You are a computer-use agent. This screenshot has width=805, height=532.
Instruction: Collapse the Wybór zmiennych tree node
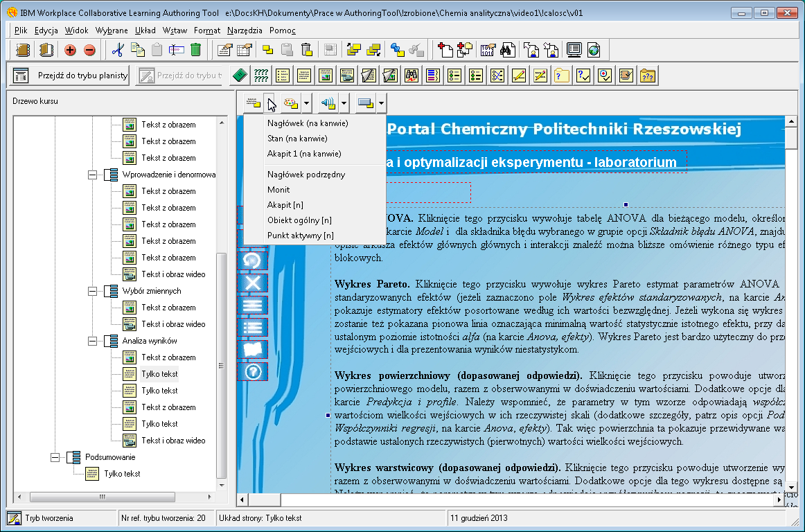pos(92,291)
